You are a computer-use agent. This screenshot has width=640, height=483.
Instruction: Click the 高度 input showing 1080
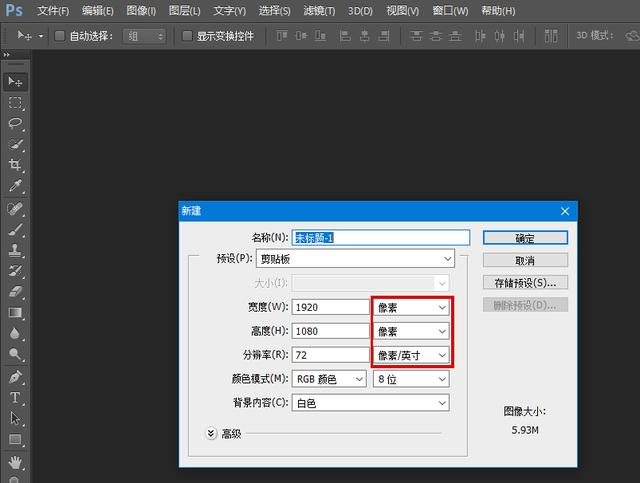click(x=330, y=331)
